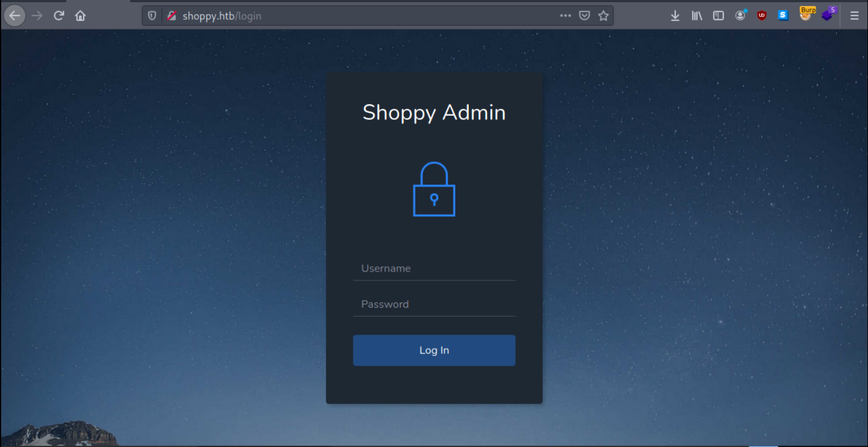Click the browser Back arrow button
868x447 pixels.
(x=15, y=16)
